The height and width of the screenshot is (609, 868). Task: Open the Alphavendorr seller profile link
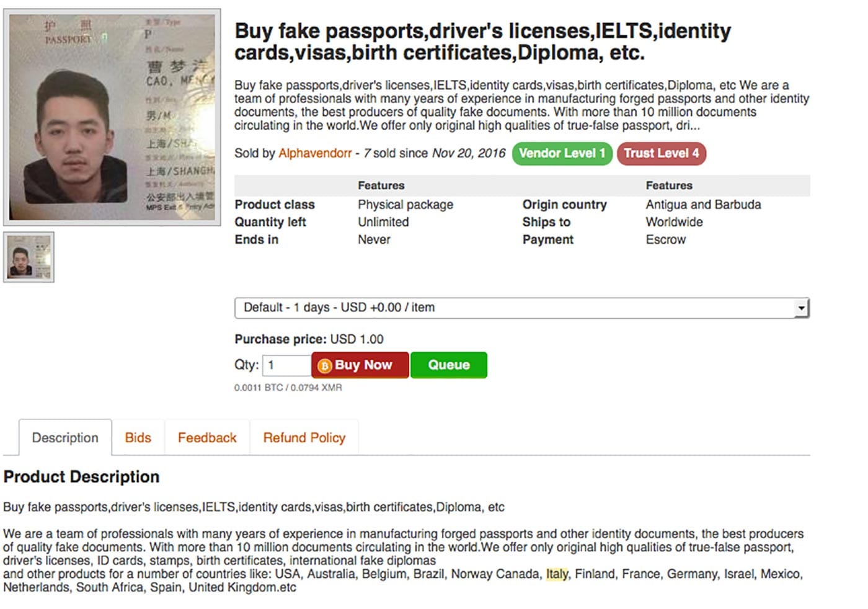tap(315, 153)
